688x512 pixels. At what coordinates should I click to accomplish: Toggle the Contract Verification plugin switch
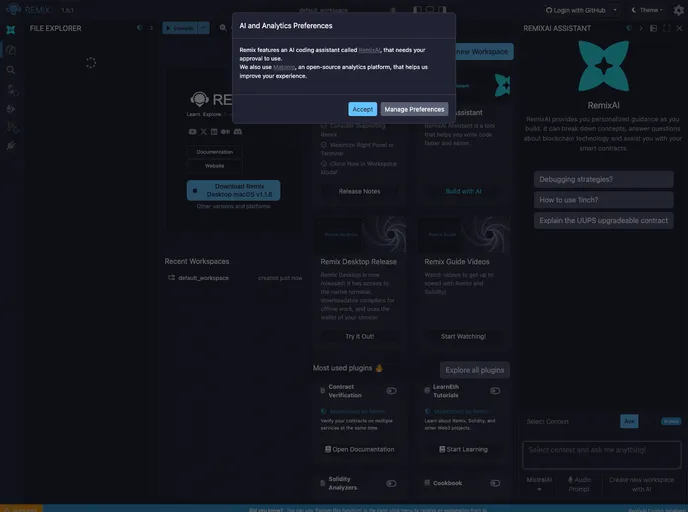click(x=392, y=391)
